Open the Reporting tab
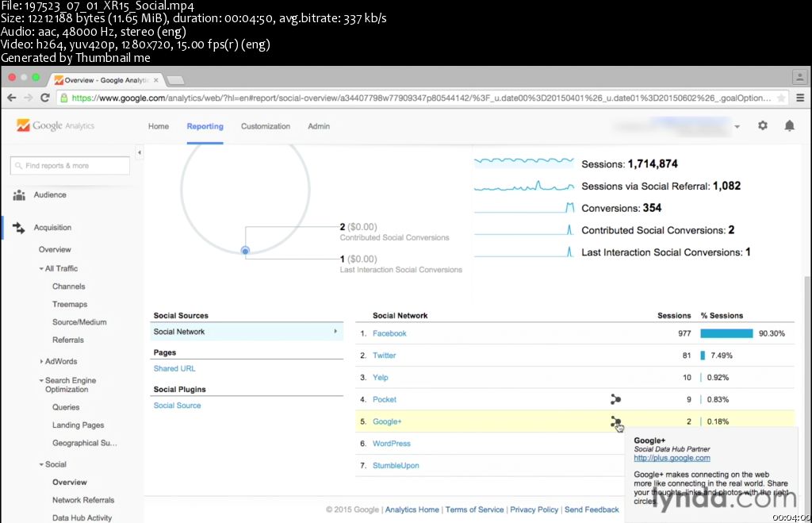The width and height of the screenshot is (812, 523). tap(205, 126)
